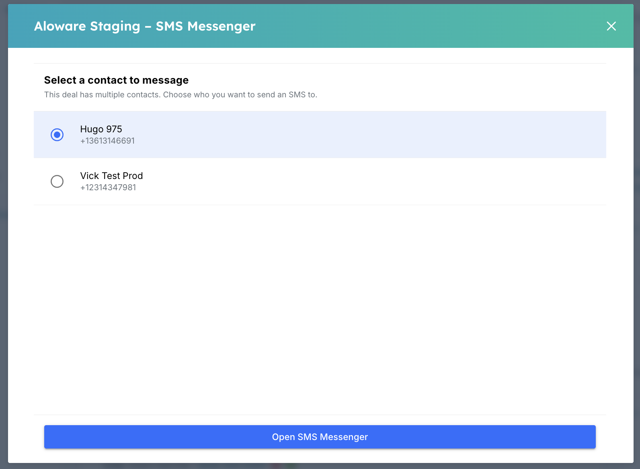Viewport: 640px width, 469px height.
Task: Click the Open SMS Messenger button
Action: (x=320, y=437)
